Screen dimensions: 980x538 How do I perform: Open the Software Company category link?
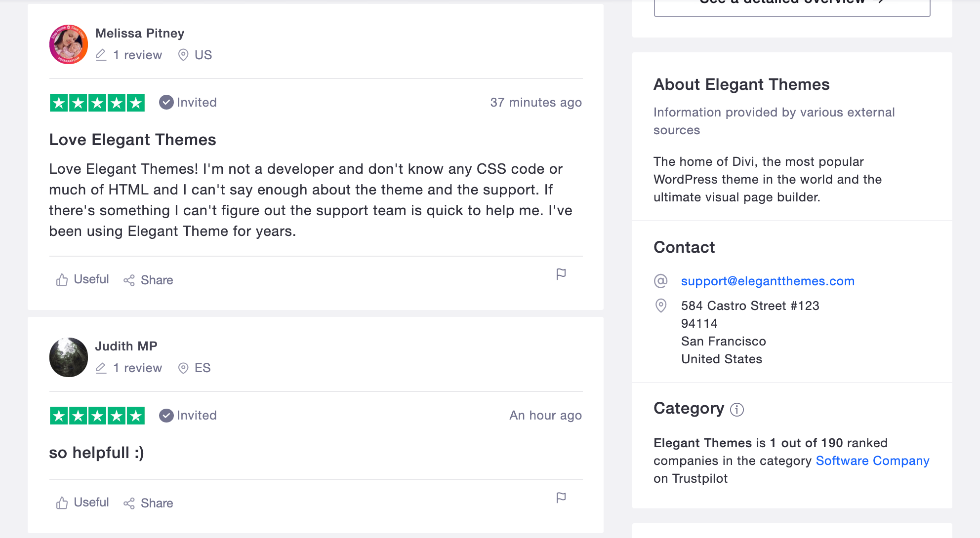click(872, 461)
